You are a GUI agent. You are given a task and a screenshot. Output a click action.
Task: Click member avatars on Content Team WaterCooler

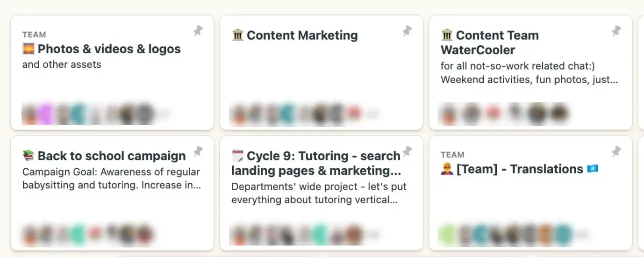[504, 113]
